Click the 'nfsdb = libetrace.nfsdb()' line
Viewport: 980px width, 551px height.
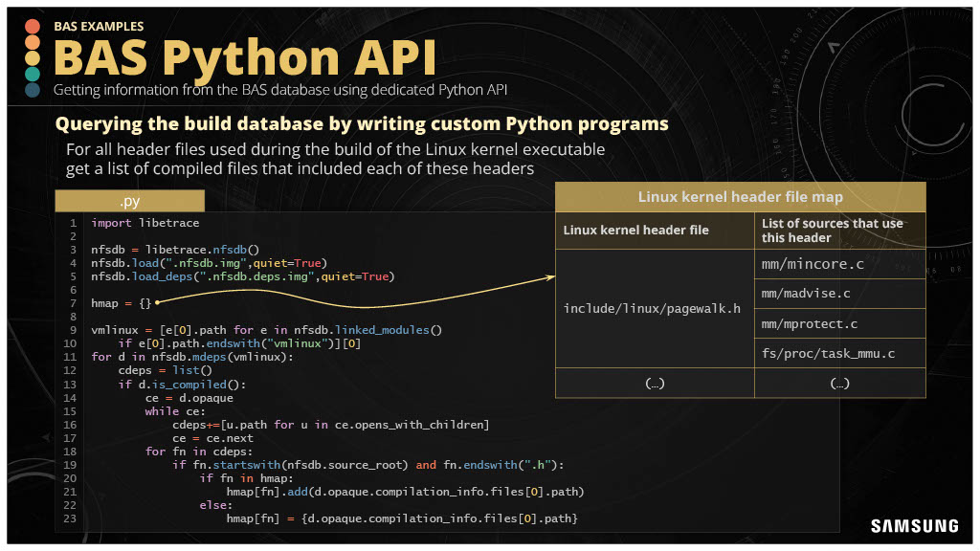(x=175, y=250)
